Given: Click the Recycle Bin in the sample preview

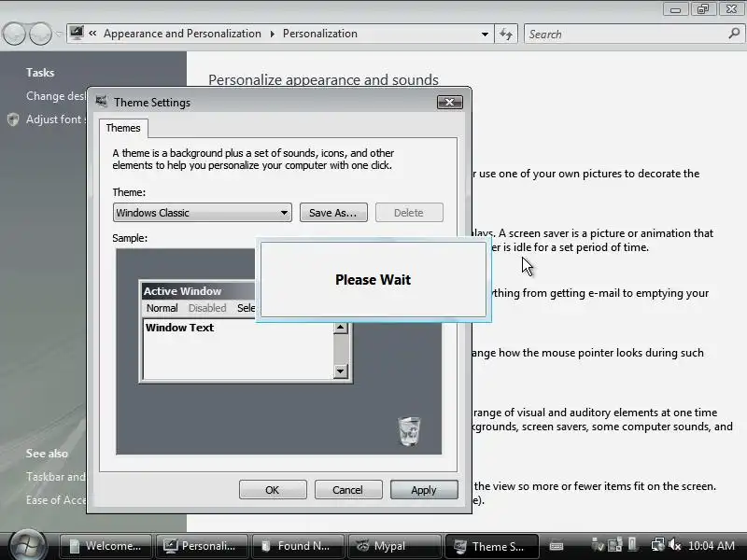Looking at the screenshot, I should (409, 431).
